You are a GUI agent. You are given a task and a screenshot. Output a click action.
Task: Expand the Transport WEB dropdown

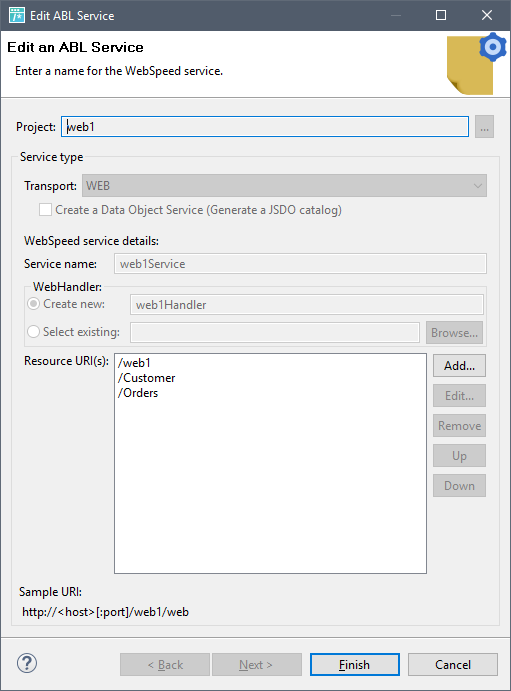284,186
